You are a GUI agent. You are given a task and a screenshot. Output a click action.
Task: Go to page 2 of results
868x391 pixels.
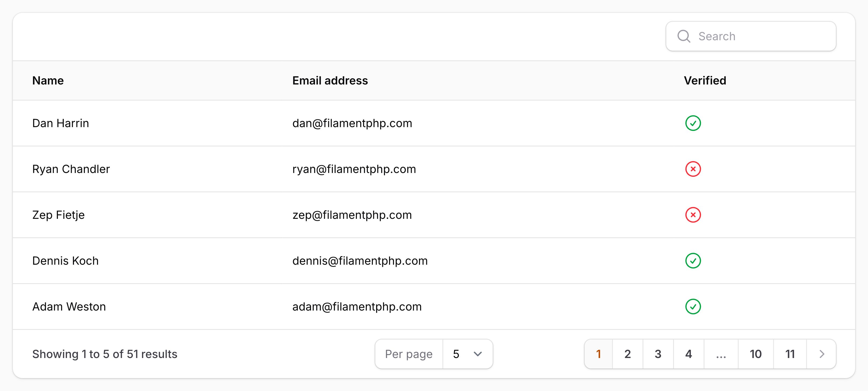click(x=627, y=354)
